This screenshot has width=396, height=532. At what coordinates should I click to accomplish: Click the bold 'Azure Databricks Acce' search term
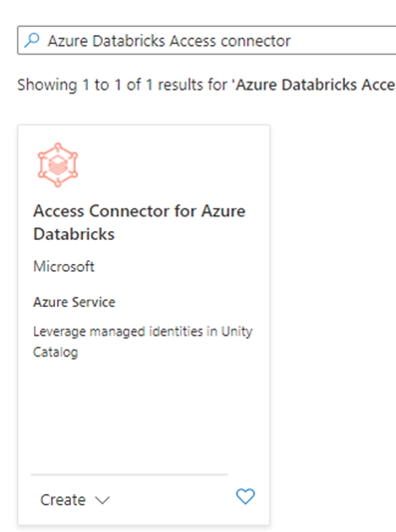314,85
